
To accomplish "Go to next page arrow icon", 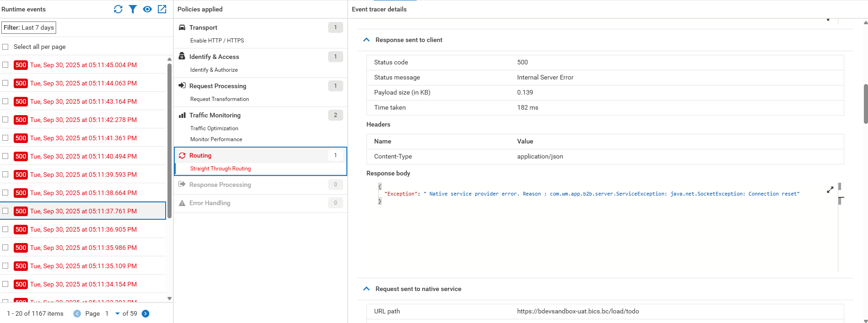I will pyautogui.click(x=146, y=313).
